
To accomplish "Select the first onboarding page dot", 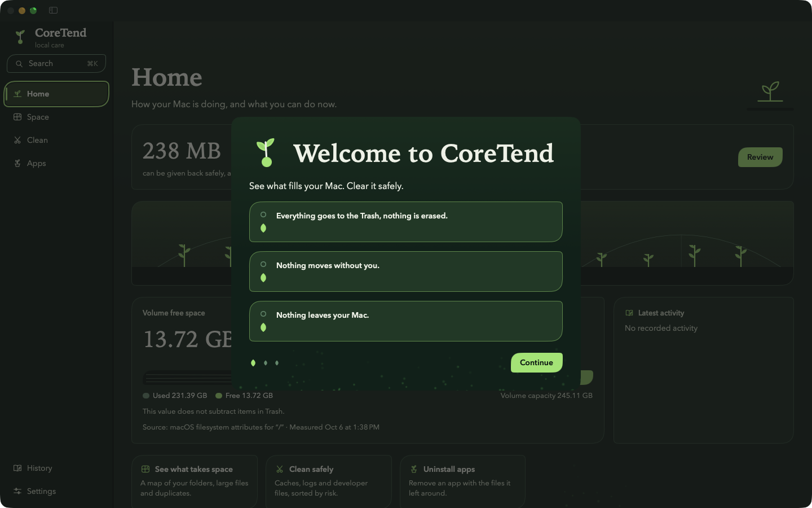I will (253, 363).
